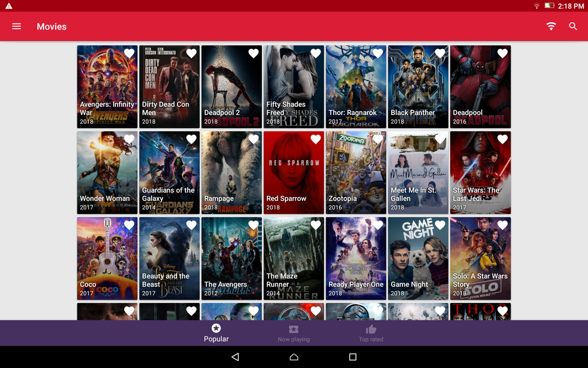Screen dimensions: 588x368
Task: Open the Coco movie poster
Action: pos(107,258)
